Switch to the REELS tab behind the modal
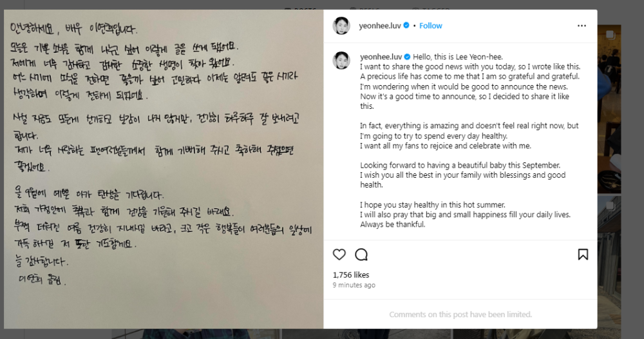The image size is (644, 339). pyautogui.click(x=366, y=8)
